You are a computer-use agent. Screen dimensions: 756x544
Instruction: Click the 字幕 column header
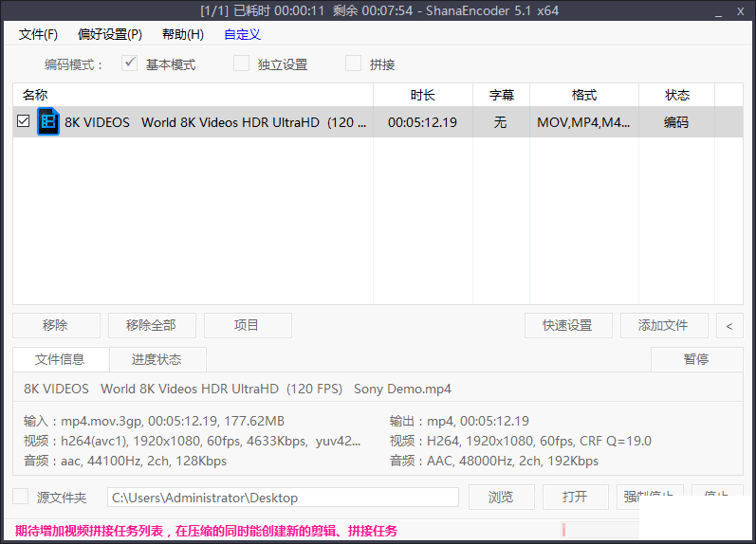point(502,95)
